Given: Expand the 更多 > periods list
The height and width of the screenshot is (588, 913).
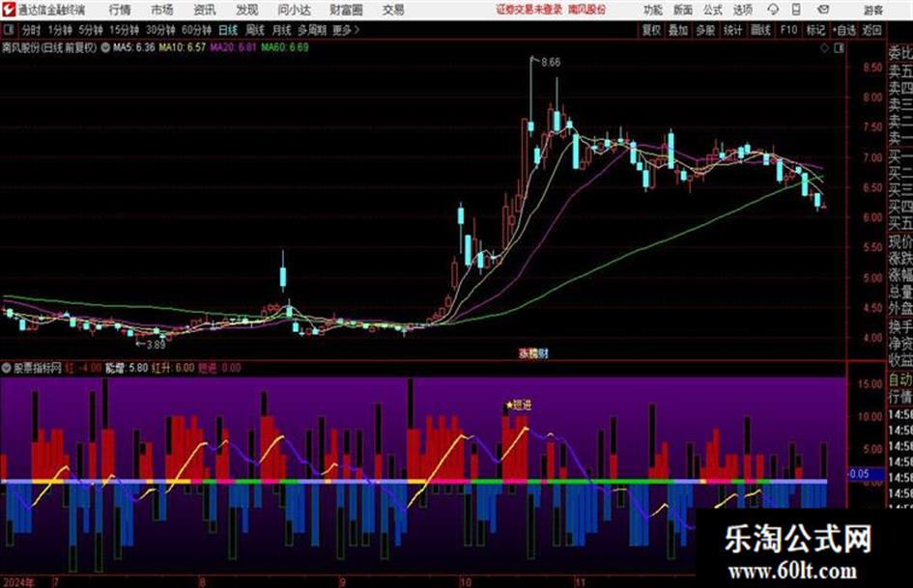Looking at the screenshot, I should coord(346,30).
